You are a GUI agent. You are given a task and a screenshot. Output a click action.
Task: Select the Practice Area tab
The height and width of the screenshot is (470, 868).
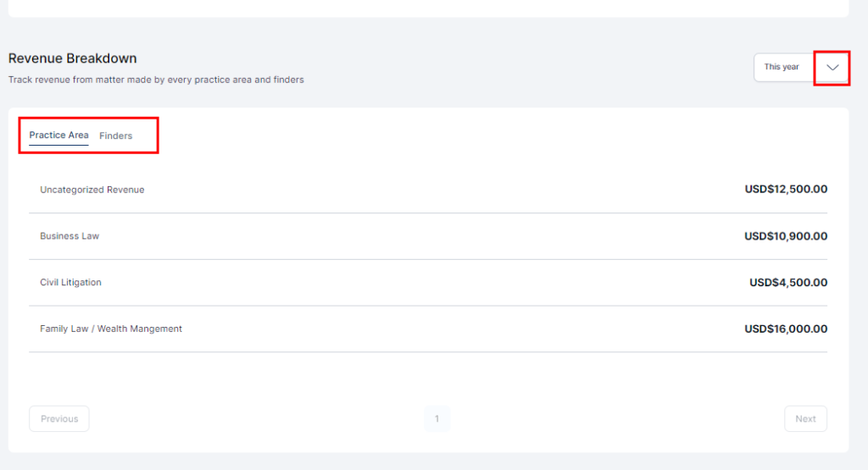(58, 135)
